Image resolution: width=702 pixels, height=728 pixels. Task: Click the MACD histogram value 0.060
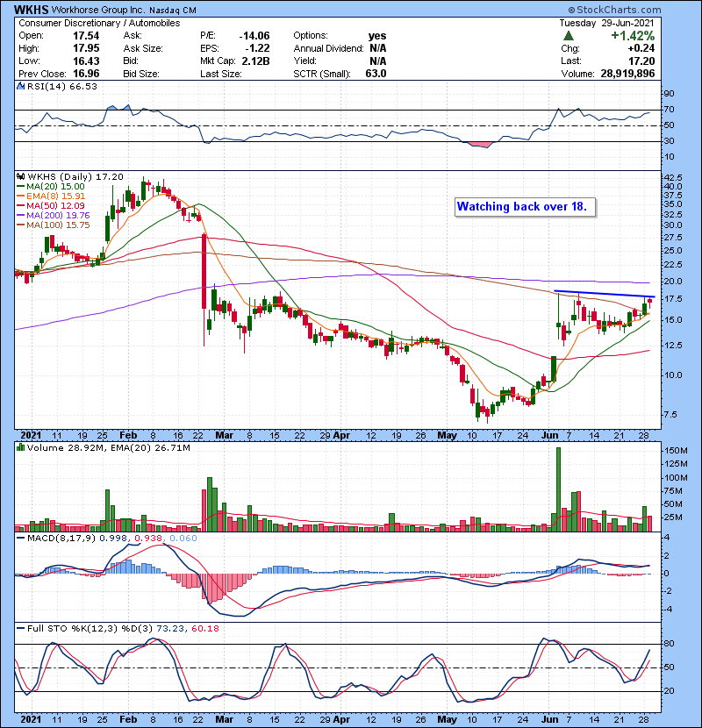(x=183, y=539)
